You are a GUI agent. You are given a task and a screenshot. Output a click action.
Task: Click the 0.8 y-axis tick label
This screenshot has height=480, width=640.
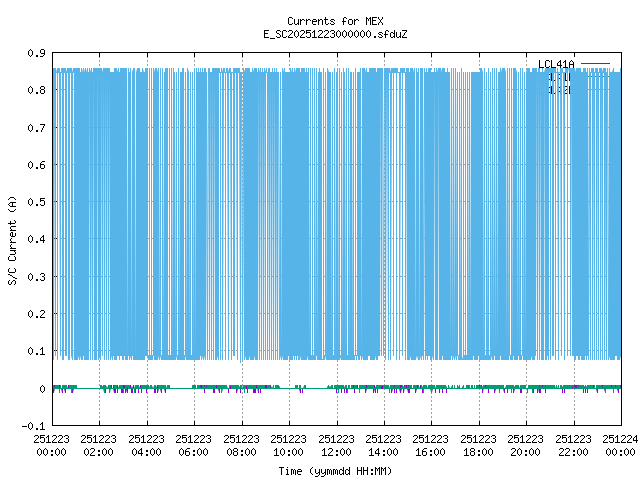click(x=36, y=90)
